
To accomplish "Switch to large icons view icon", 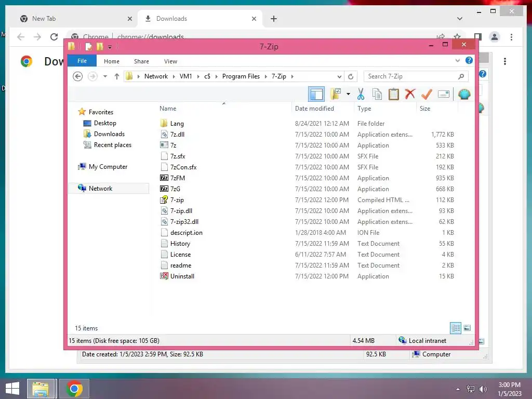I will (x=467, y=328).
